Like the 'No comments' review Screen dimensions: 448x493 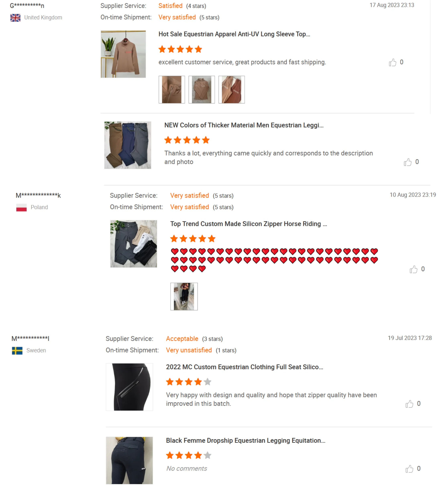409,469
